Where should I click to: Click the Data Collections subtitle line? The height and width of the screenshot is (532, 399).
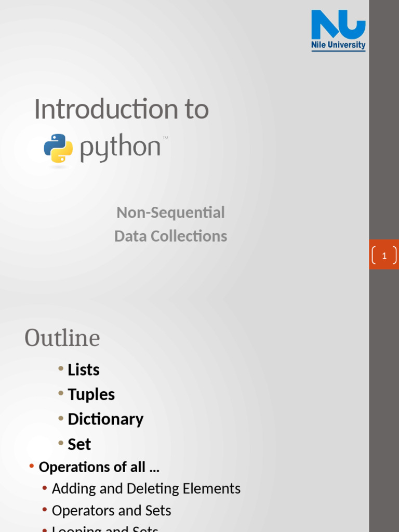[170, 236]
